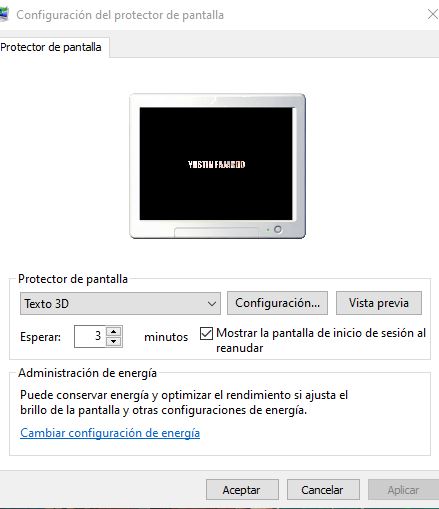Click the chevron arrow of the screensaver combo box
Viewport: 439px width, 509px height.
point(212,304)
